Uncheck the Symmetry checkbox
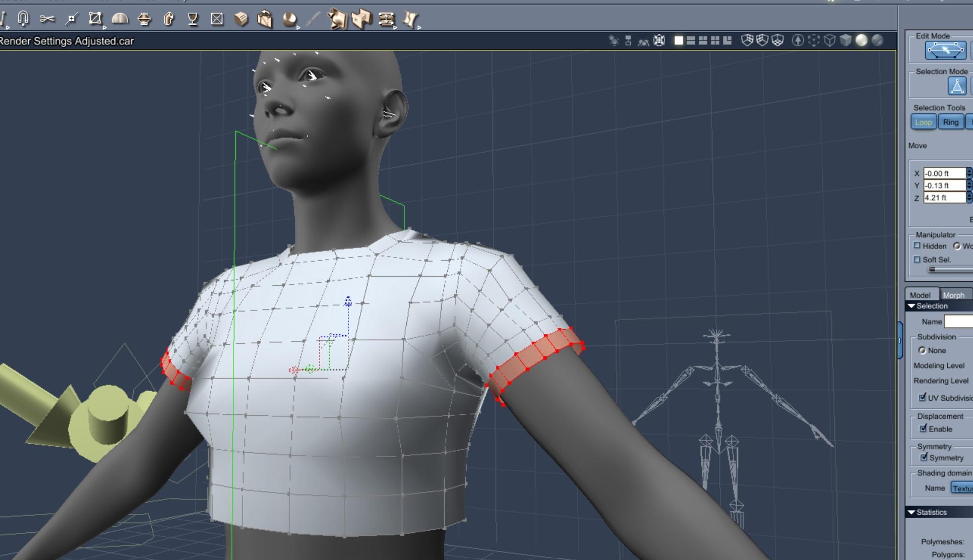Screen dimensions: 973x560 point(924,457)
